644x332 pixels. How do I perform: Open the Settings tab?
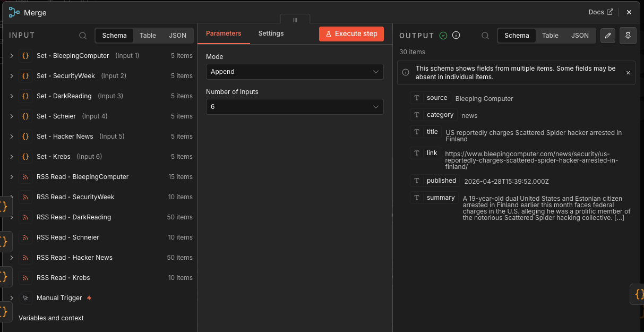tap(271, 33)
